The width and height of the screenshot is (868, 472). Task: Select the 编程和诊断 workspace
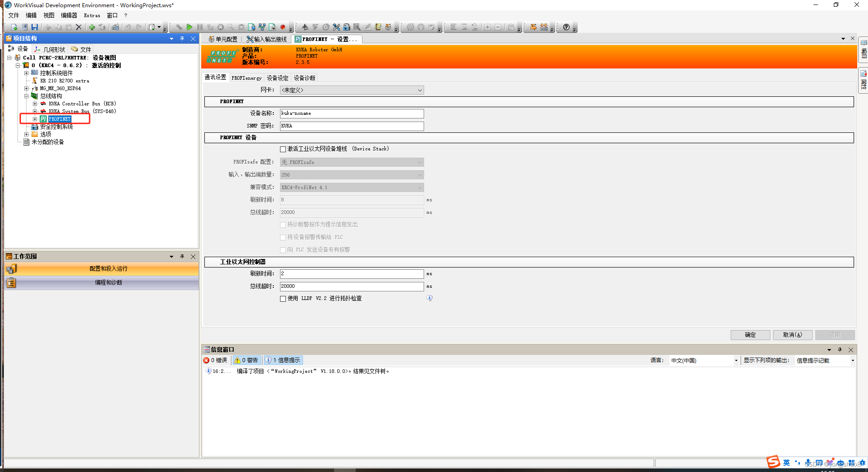click(x=102, y=283)
